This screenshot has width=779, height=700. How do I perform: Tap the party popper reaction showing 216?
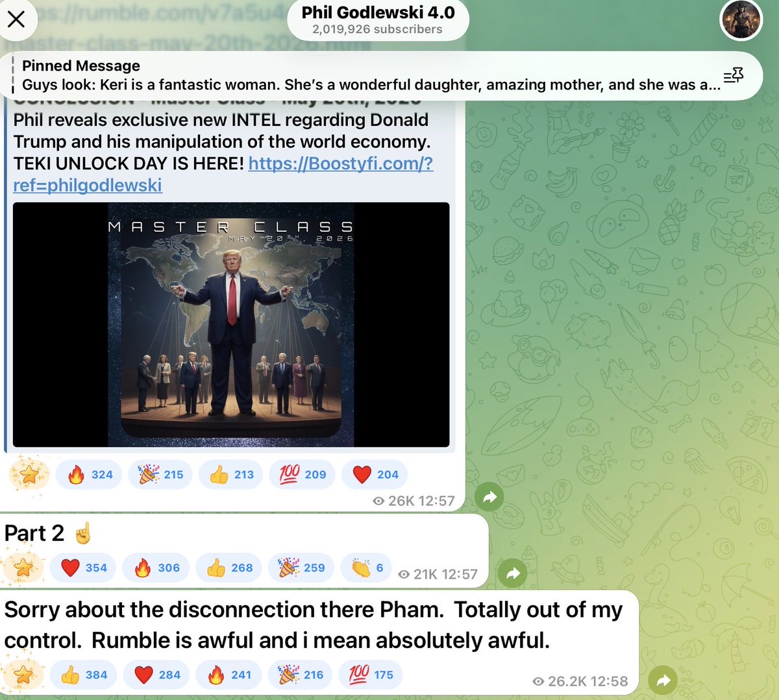300,675
